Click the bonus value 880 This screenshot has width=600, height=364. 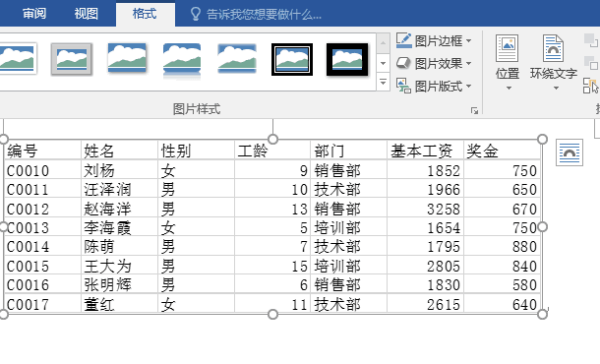[x=525, y=247]
